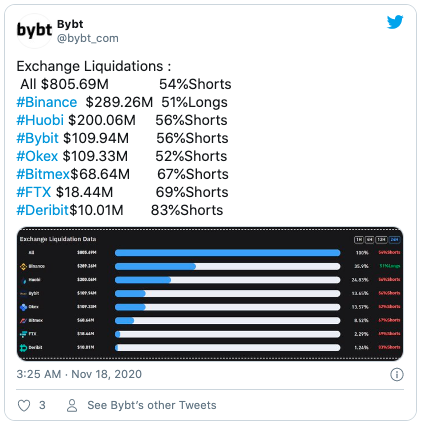The height and width of the screenshot is (424, 421).
Task: Click the Twitter bird logo
Action: tap(395, 22)
